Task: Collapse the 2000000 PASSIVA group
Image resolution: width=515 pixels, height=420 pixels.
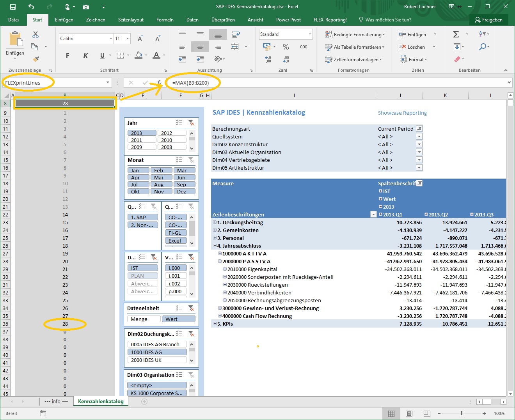Action: point(221,261)
